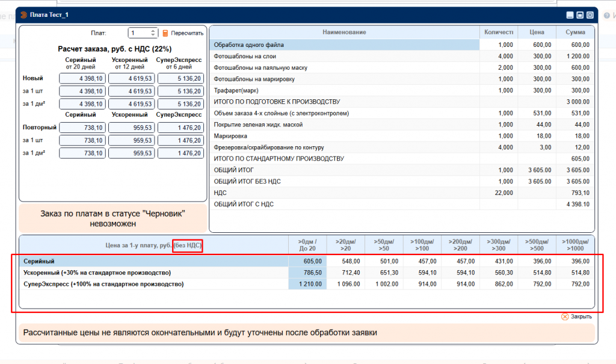
Task: Click the Цена column header
Action: click(x=537, y=32)
